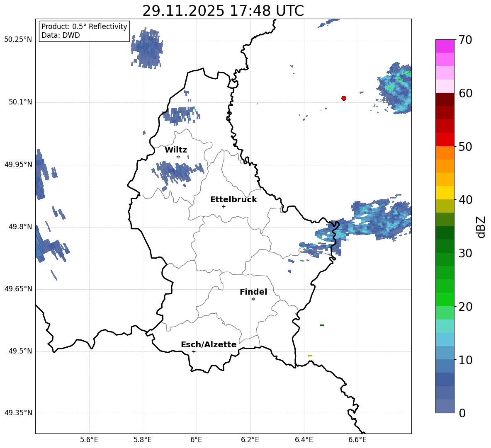
Task: Click the 6.2°E longitude label
Action: point(250,440)
